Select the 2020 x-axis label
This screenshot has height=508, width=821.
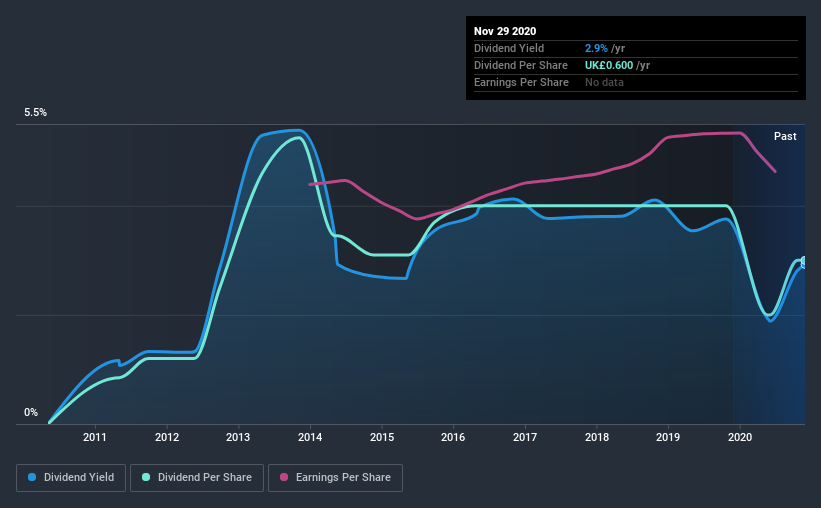click(x=740, y=437)
